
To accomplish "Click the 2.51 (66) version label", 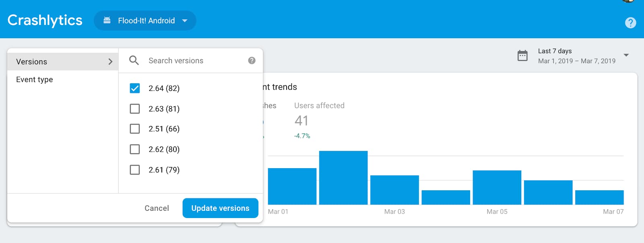I will pos(164,129).
